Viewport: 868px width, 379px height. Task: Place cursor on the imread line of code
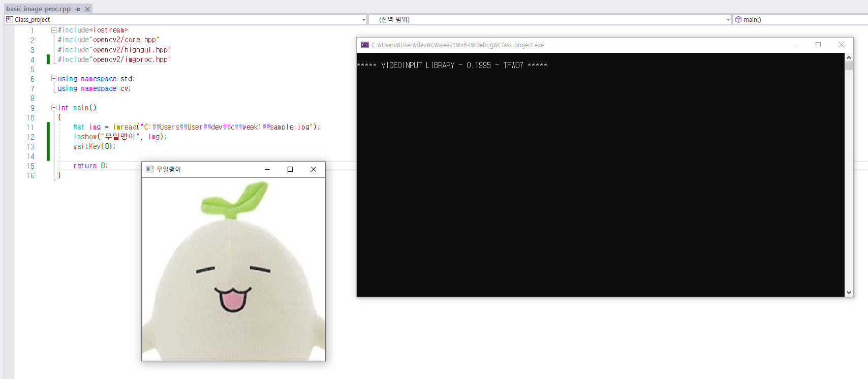[197, 127]
